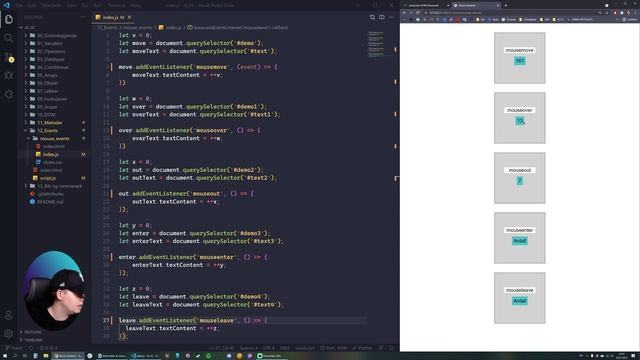Click the mouseout demo box in browser
This screenshot has width=640, height=360.
520,178
